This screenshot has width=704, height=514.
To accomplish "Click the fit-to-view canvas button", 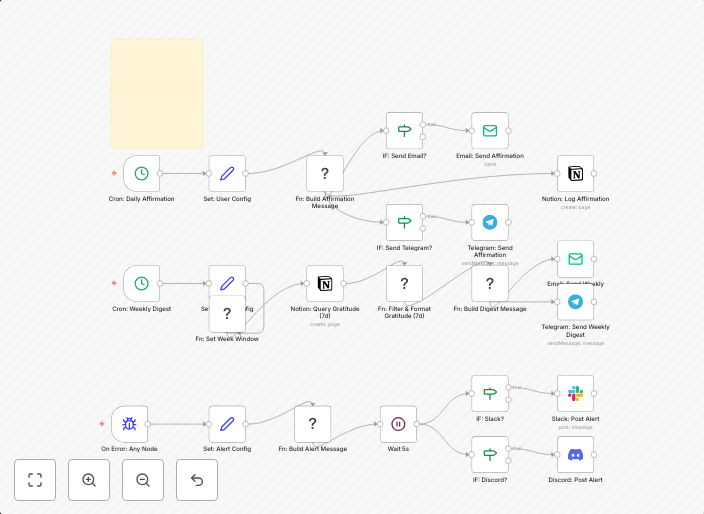I will pos(35,480).
